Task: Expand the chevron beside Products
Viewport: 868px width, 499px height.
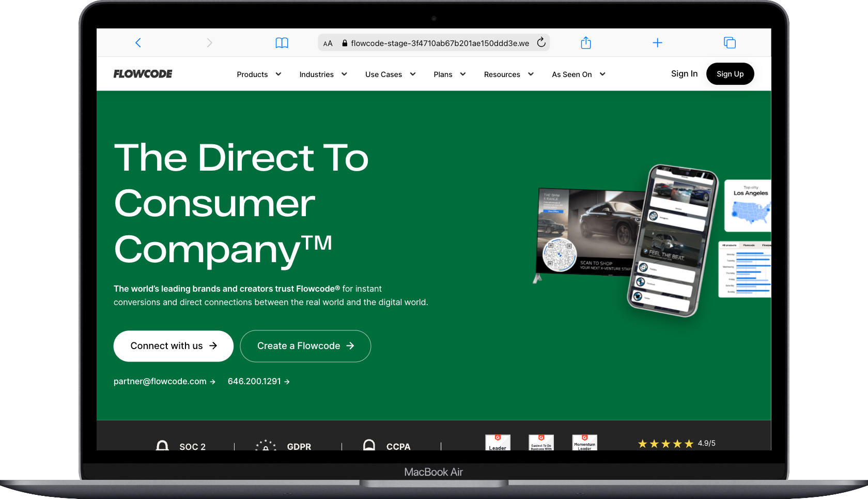Action: tap(278, 74)
